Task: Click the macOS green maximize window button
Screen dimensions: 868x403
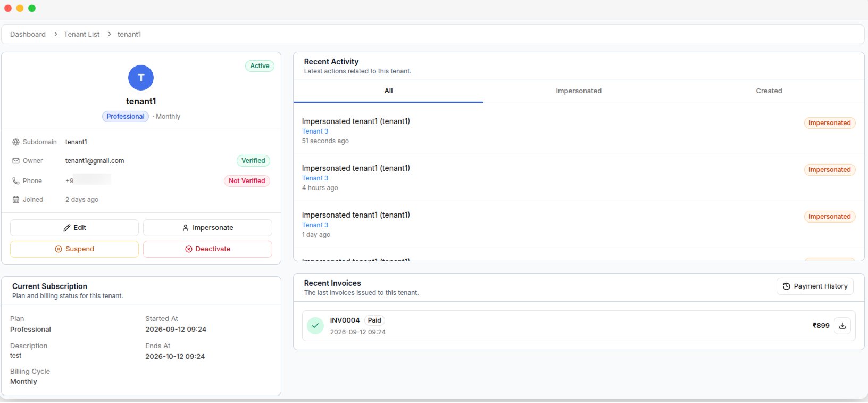Action: tap(32, 8)
